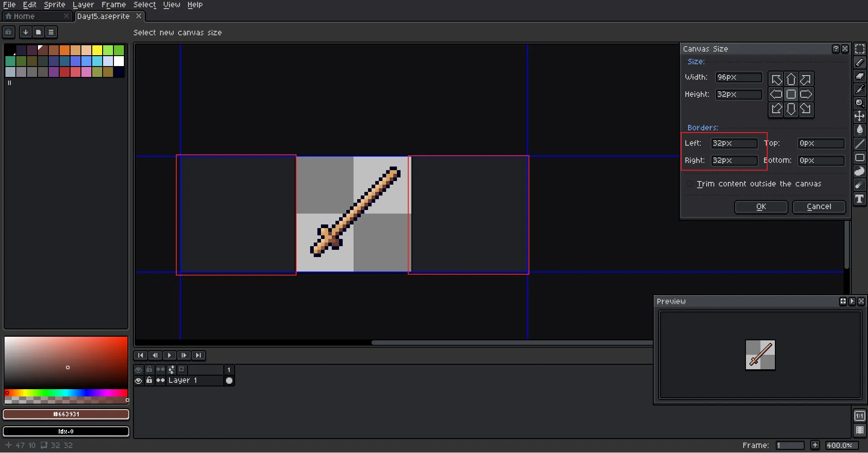Click the Width input field
The width and height of the screenshot is (868, 453).
(x=738, y=77)
